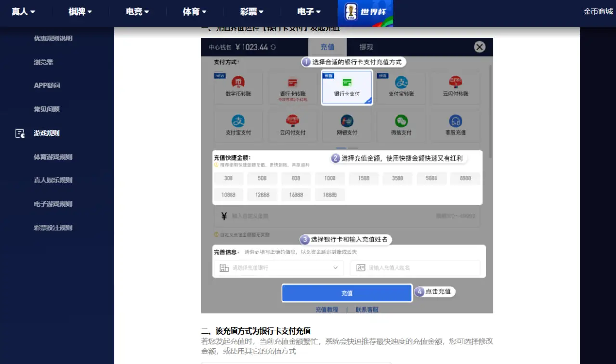Click the 输入自定义金额 field in tutorial image
The height and width of the screenshot is (364, 616).
[x=347, y=216]
